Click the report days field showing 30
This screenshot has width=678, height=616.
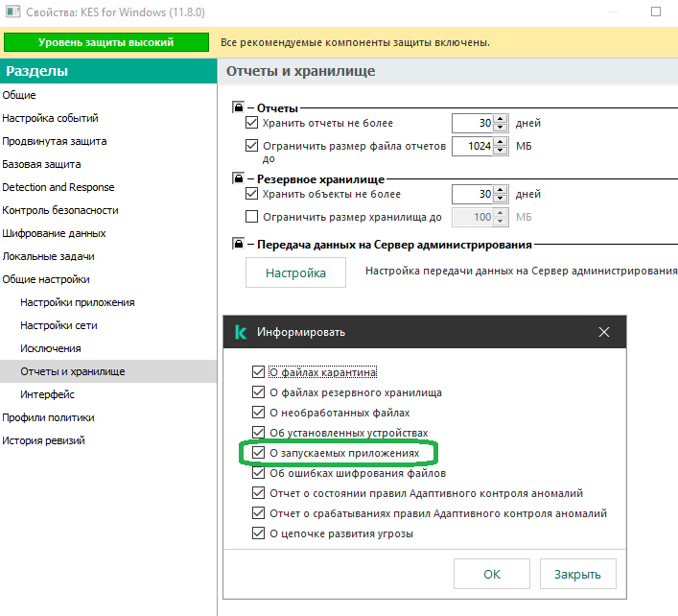pos(473,123)
